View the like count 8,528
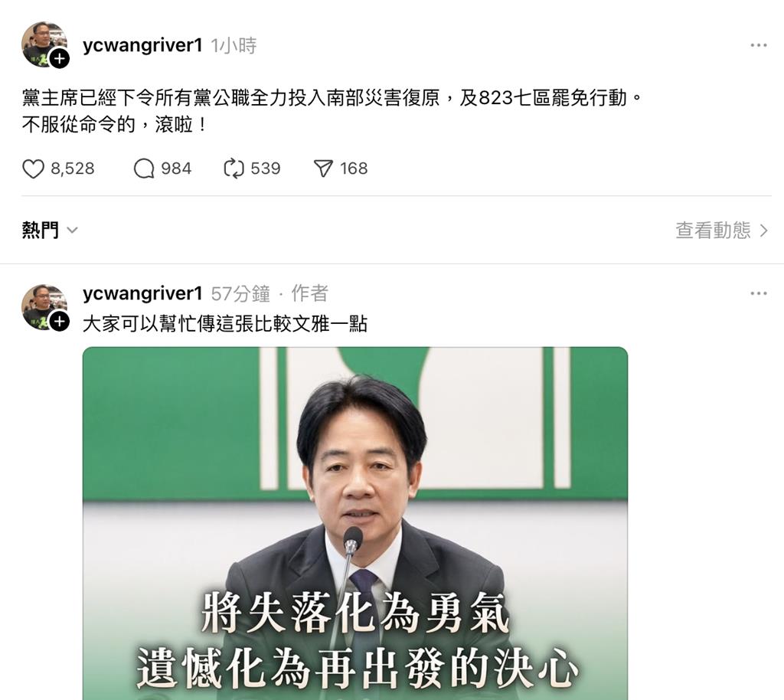The width and height of the screenshot is (784, 700). pos(73,168)
